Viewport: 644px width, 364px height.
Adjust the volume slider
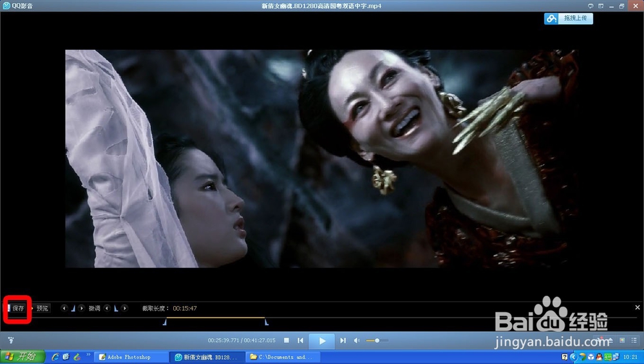(377, 341)
